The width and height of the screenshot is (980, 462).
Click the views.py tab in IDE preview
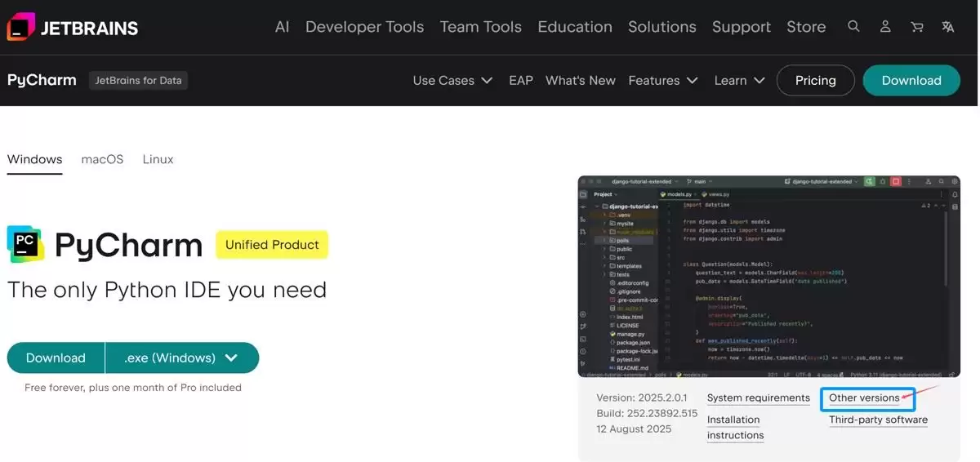pos(716,194)
